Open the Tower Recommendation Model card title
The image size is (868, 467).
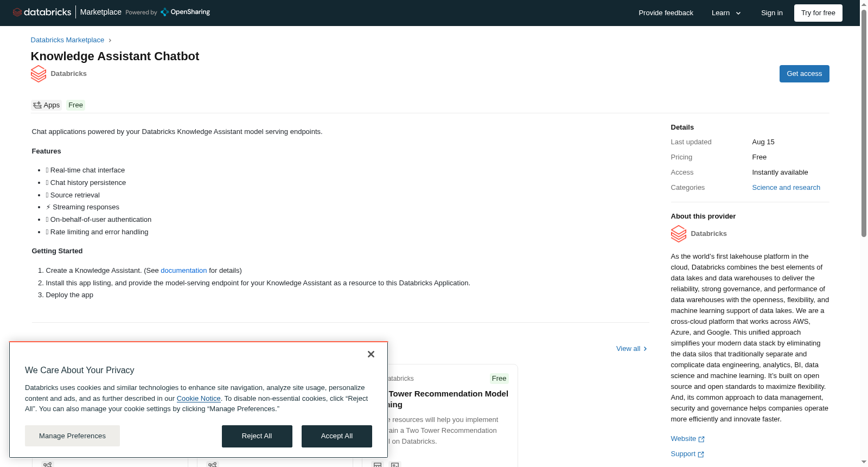(x=448, y=399)
